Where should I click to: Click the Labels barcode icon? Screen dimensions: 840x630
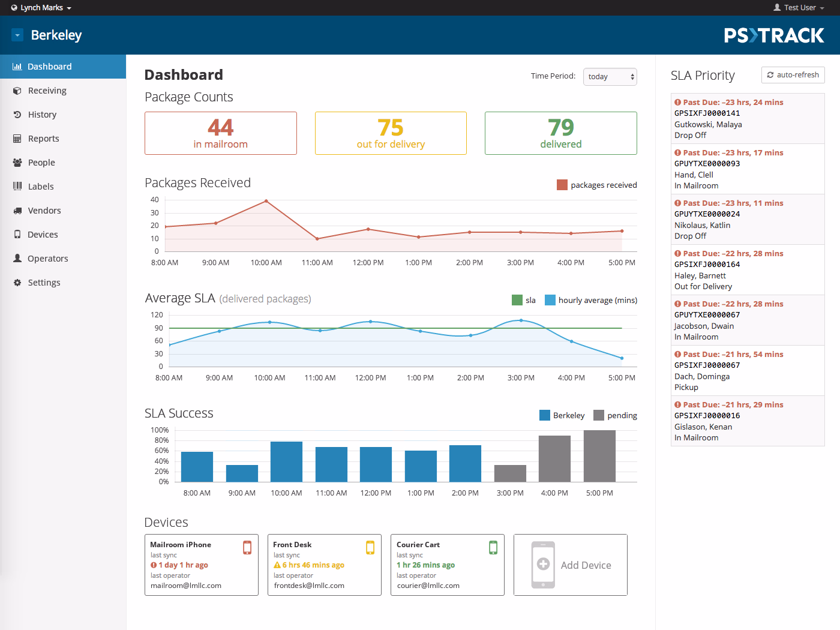point(17,186)
